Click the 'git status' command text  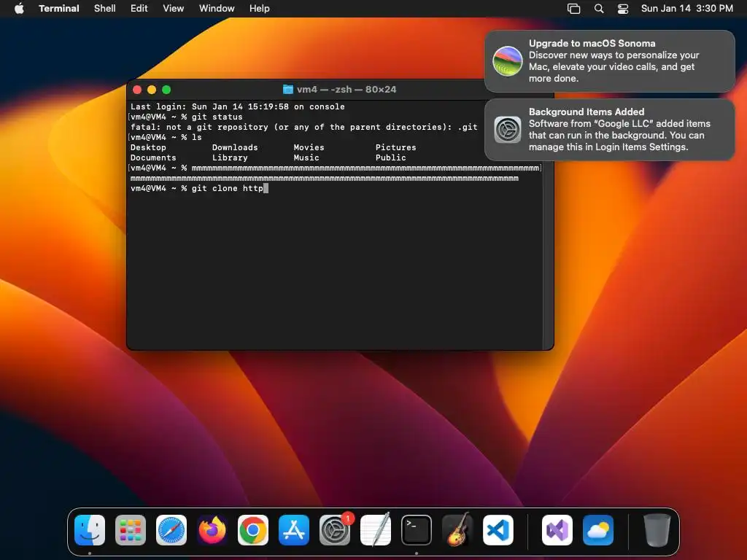coord(217,117)
